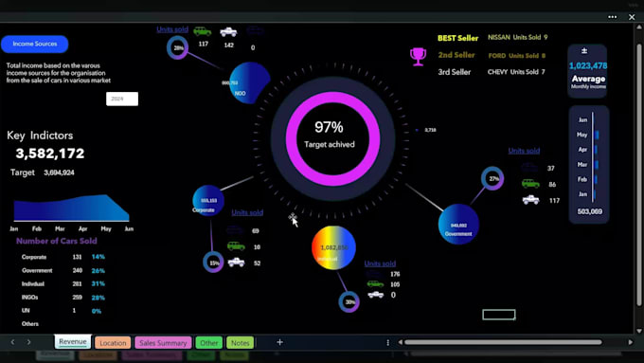The image size is (644, 363).
Task: Click the Number of Cars Sold heading
Action: point(57,242)
